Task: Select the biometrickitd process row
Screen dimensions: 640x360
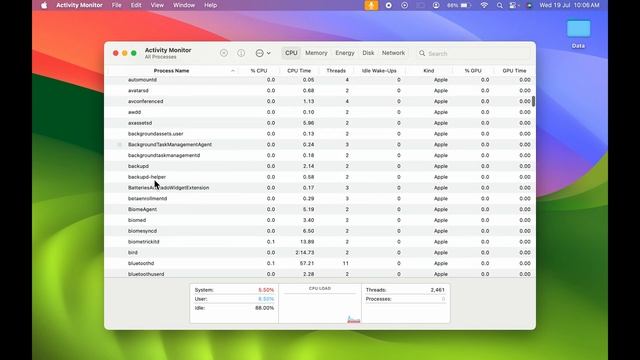Action: [320, 242]
